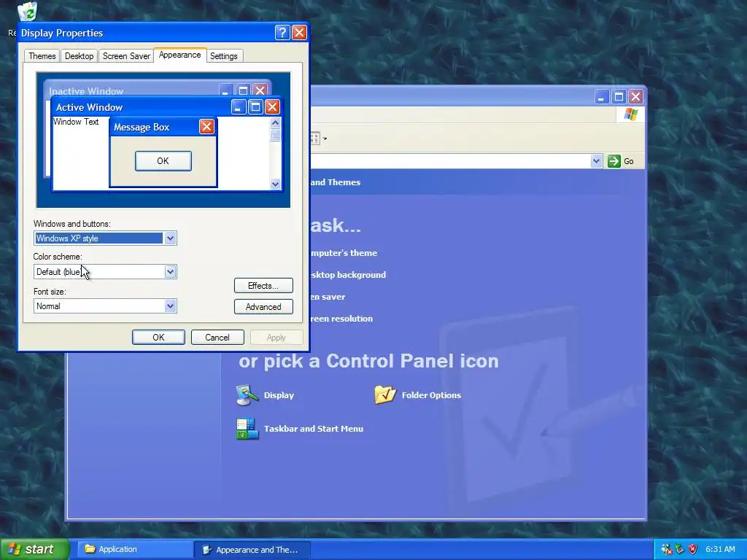
Task: Click Cancel in Display Properties
Action: tap(217, 337)
